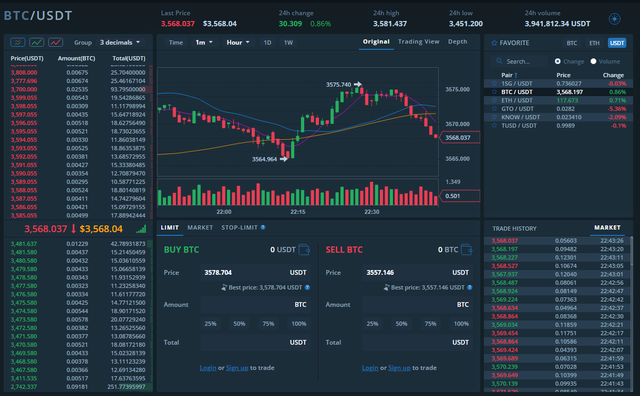The height and width of the screenshot is (396, 640).
Task: Apply sell best price refresh icon
Action: point(387,287)
